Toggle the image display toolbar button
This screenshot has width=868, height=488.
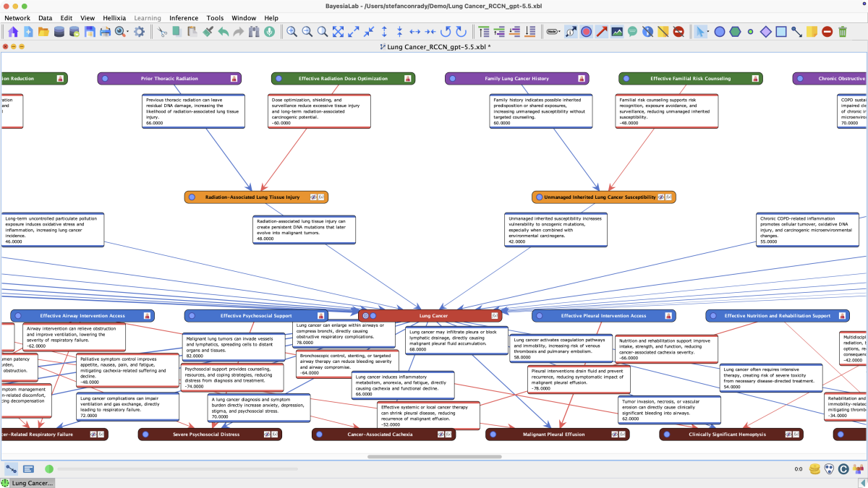coord(617,32)
